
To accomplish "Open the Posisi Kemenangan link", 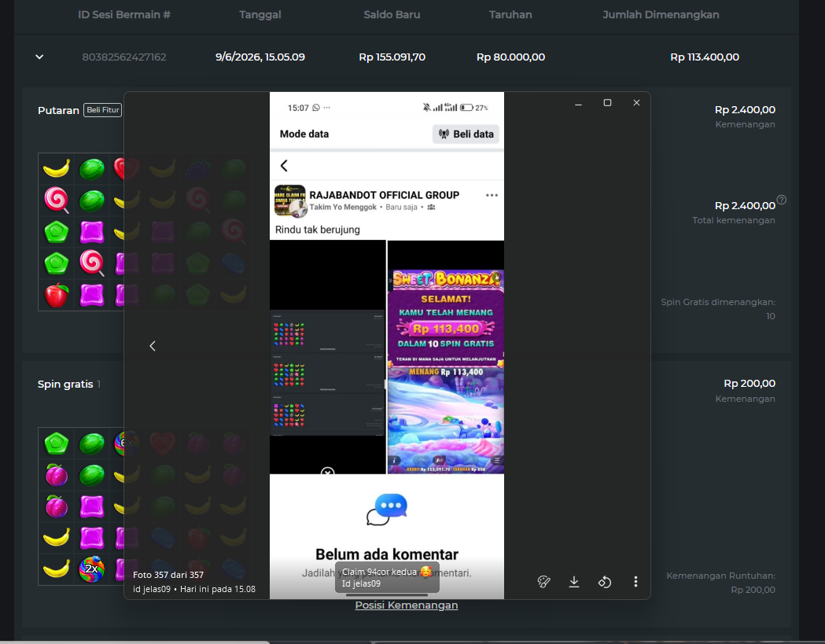I will coord(406,605).
